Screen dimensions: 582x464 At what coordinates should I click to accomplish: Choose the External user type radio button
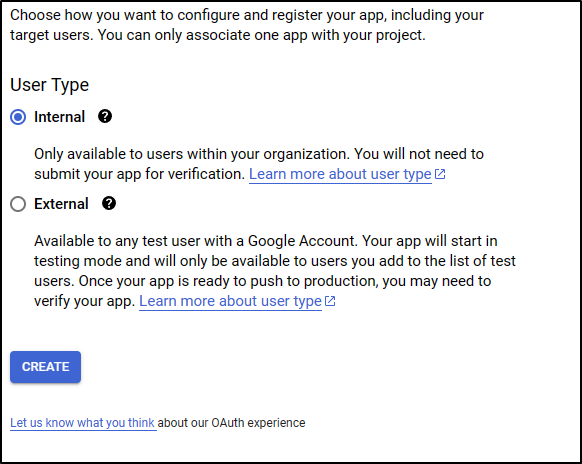[18, 204]
